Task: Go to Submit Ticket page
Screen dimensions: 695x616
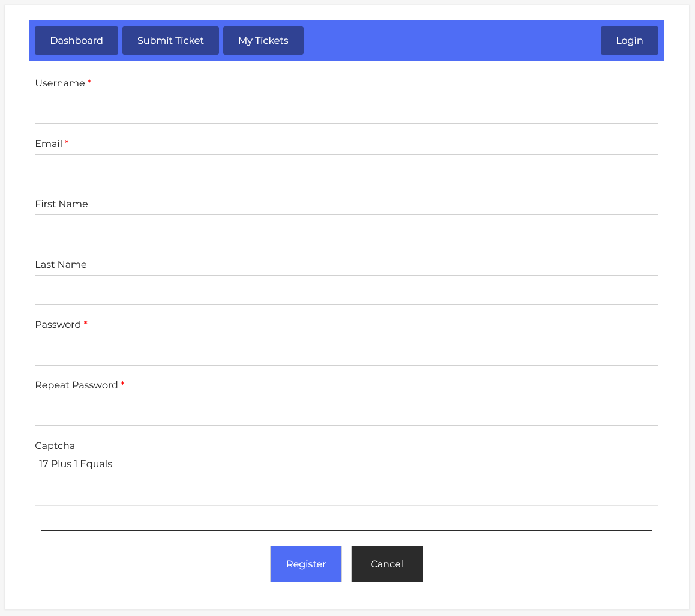Action: (170, 41)
